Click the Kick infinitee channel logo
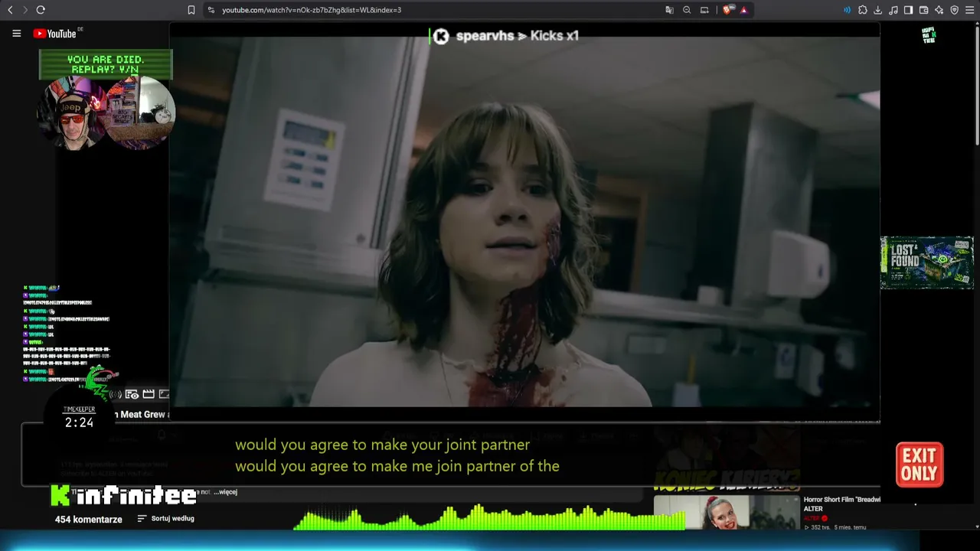 [123, 496]
